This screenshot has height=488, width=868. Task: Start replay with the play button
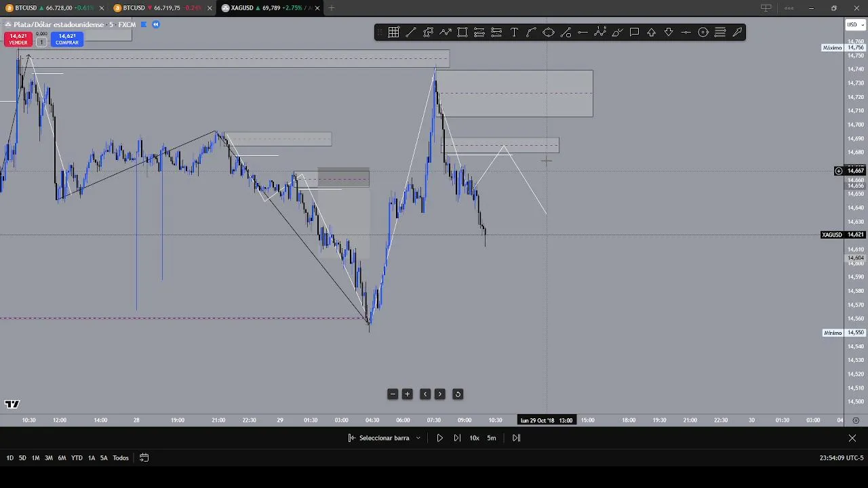pyautogui.click(x=439, y=438)
